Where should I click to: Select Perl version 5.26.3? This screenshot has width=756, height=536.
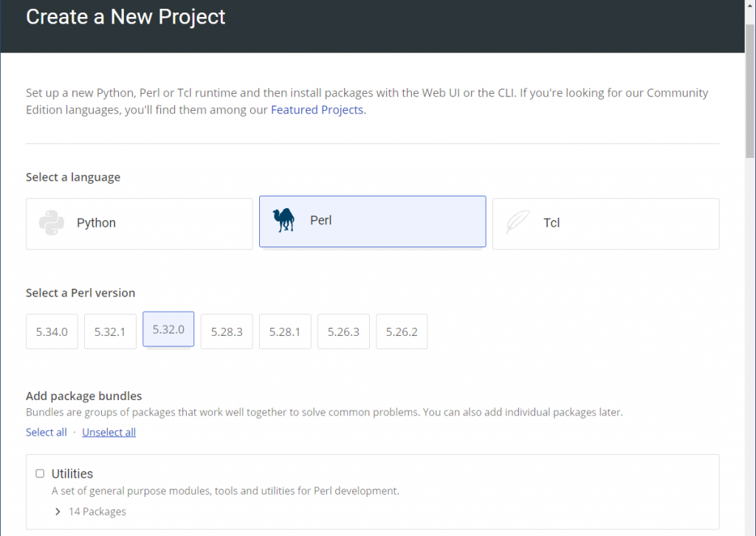tap(343, 331)
